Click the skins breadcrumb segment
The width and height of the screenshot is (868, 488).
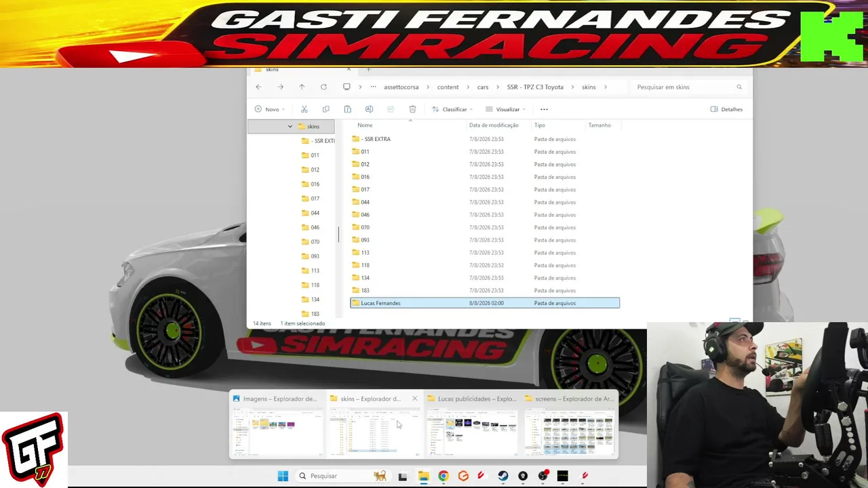[589, 87]
